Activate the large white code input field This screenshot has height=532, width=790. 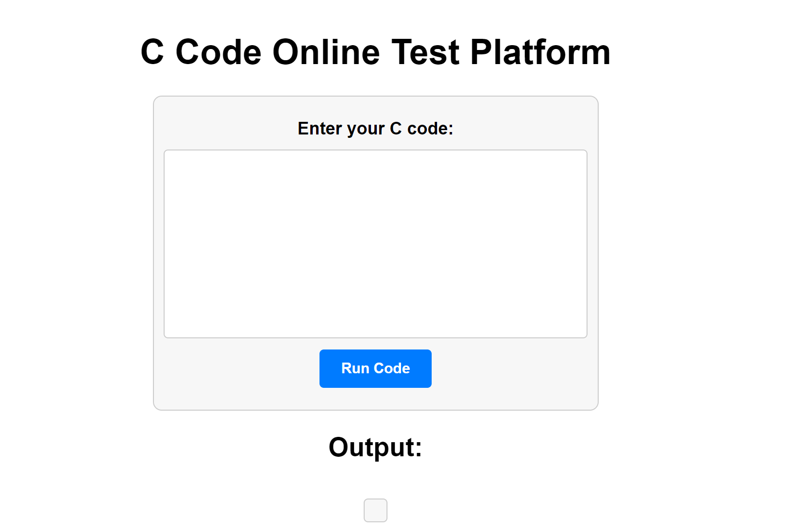(375, 244)
